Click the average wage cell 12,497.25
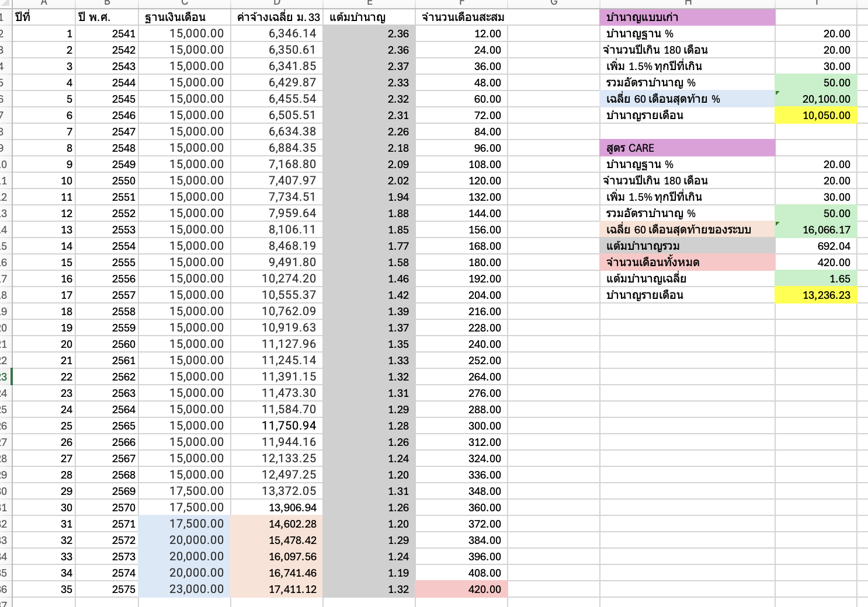 277,475
